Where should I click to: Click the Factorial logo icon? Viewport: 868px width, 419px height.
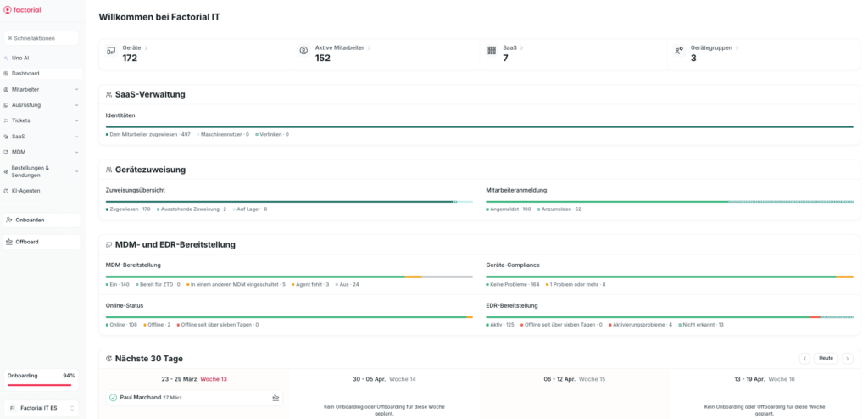pyautogui.click(x=8, y=10)
